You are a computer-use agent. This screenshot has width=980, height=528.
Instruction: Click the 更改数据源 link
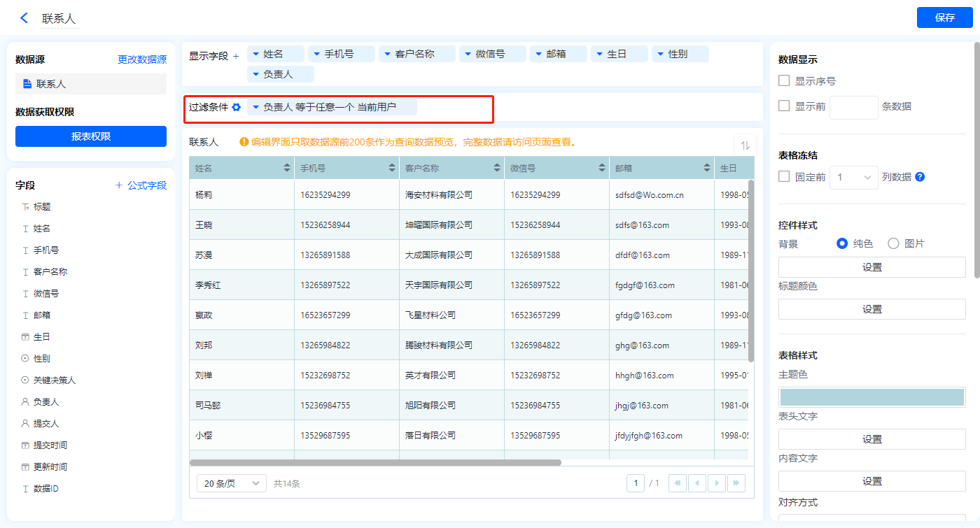pyautogui.click(x=142, y=59)
